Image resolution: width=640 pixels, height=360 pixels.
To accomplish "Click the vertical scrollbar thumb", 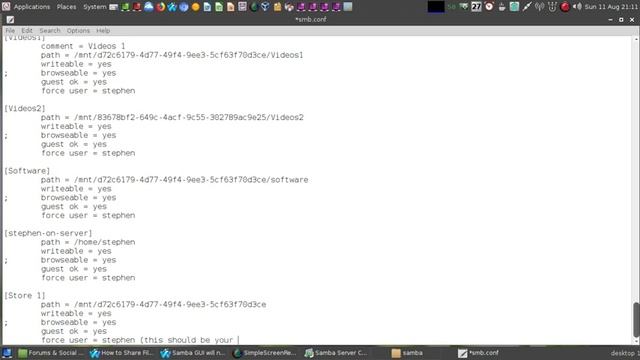I will (x=636, y=320).
